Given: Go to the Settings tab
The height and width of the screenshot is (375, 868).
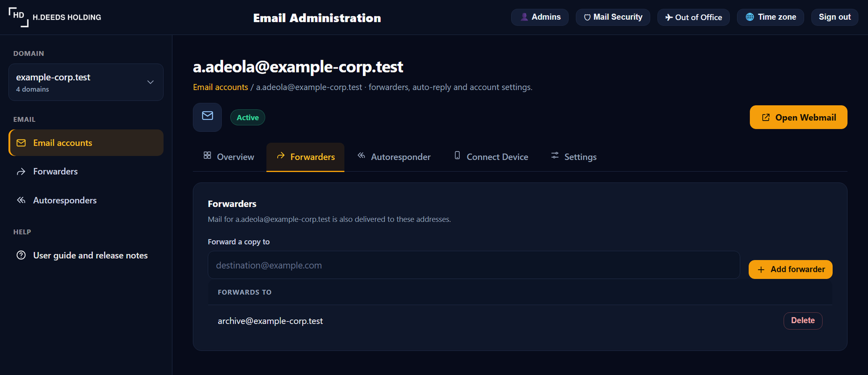Looking at the screenshot, I should click(x=573, y=157).
